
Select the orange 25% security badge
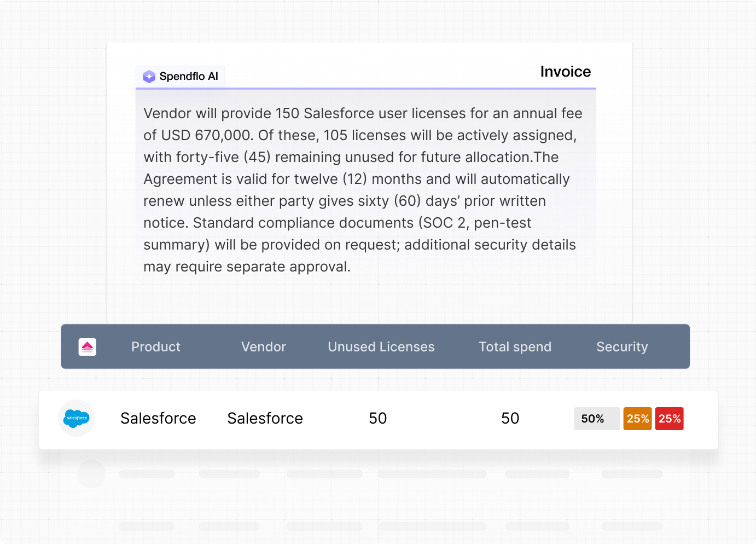click(638, 419)
